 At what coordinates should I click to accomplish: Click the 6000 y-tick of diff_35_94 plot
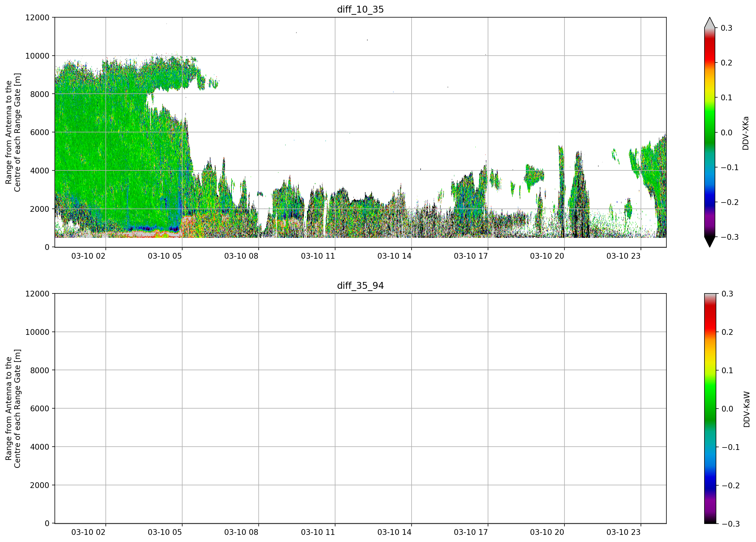point(40,409)
